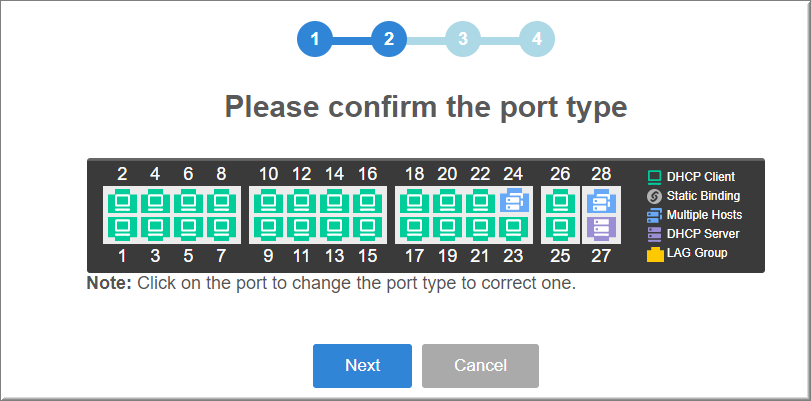Go to wizard step 1 circle

click(x=314, y=39)
